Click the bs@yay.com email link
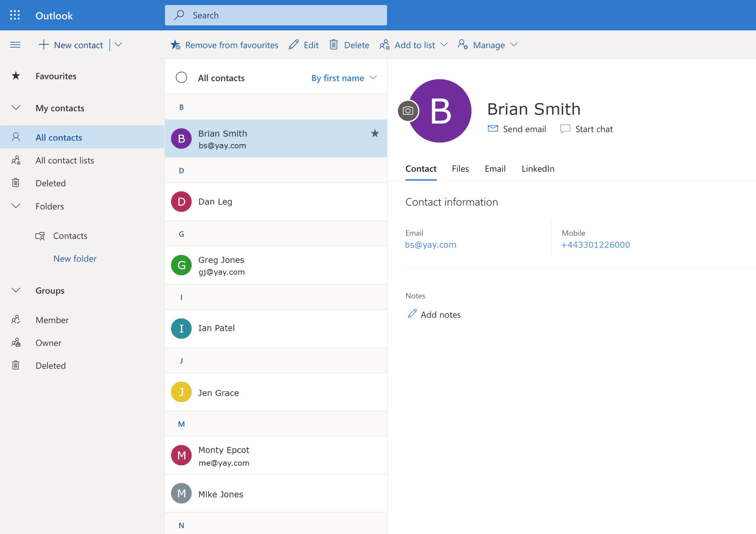The width and height of the screenshot is (756, 534). tap(430, 245)
